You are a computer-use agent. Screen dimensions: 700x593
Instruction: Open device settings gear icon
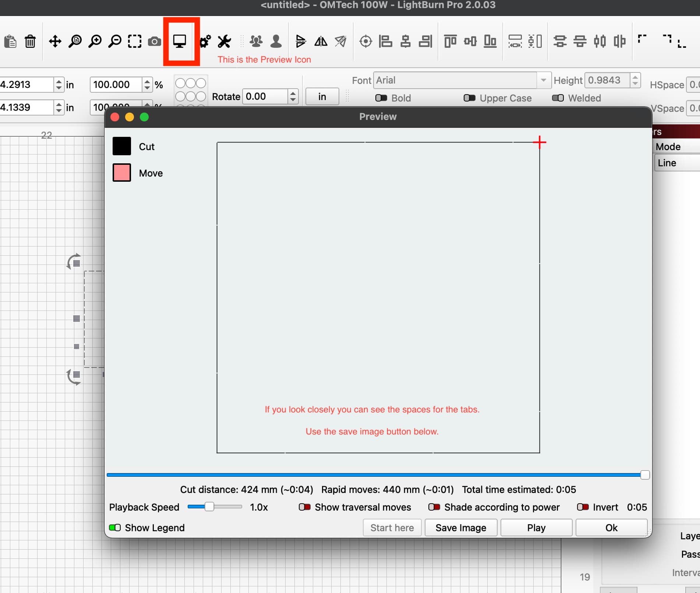[205, 41]
